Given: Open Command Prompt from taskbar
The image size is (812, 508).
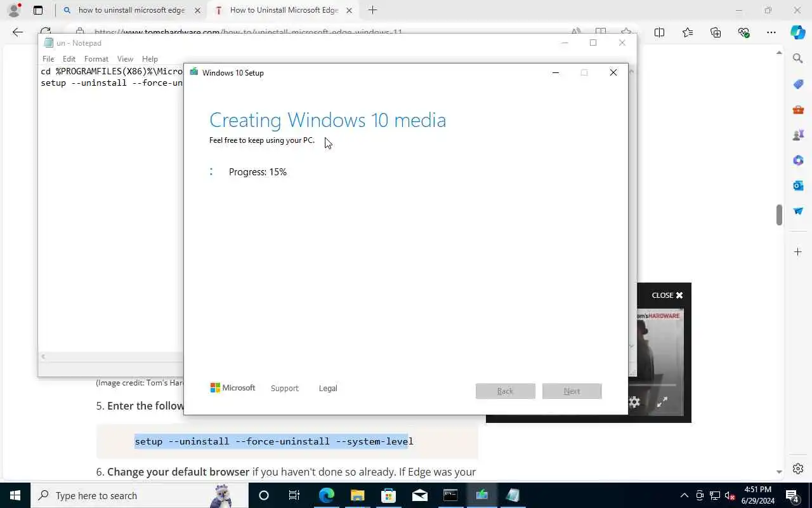Looking at the screenshot, I should [450, 495].
